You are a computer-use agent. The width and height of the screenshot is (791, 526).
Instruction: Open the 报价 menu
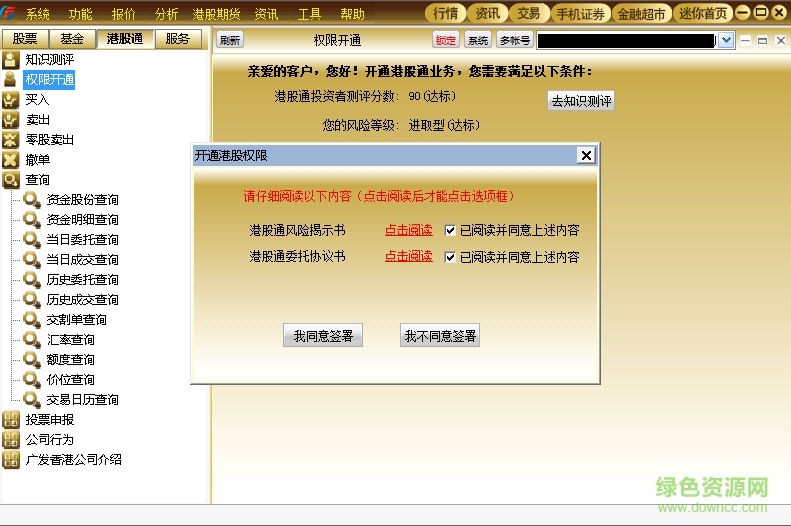click(124, 14)
